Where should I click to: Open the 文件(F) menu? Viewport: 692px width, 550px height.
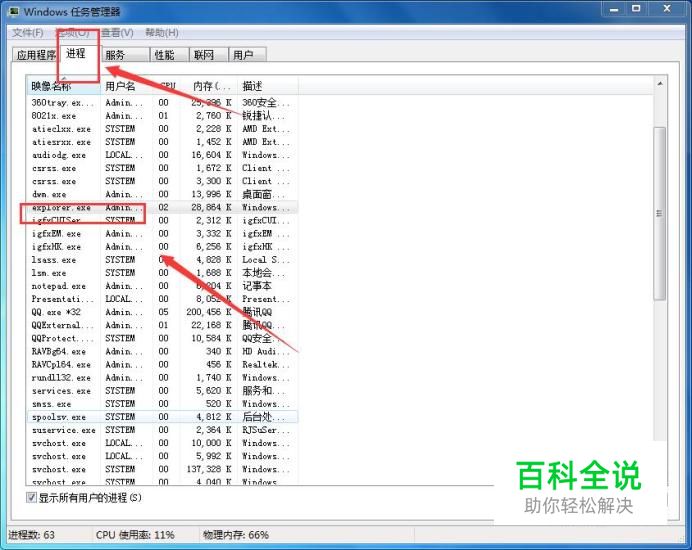(x=27, y=33)
